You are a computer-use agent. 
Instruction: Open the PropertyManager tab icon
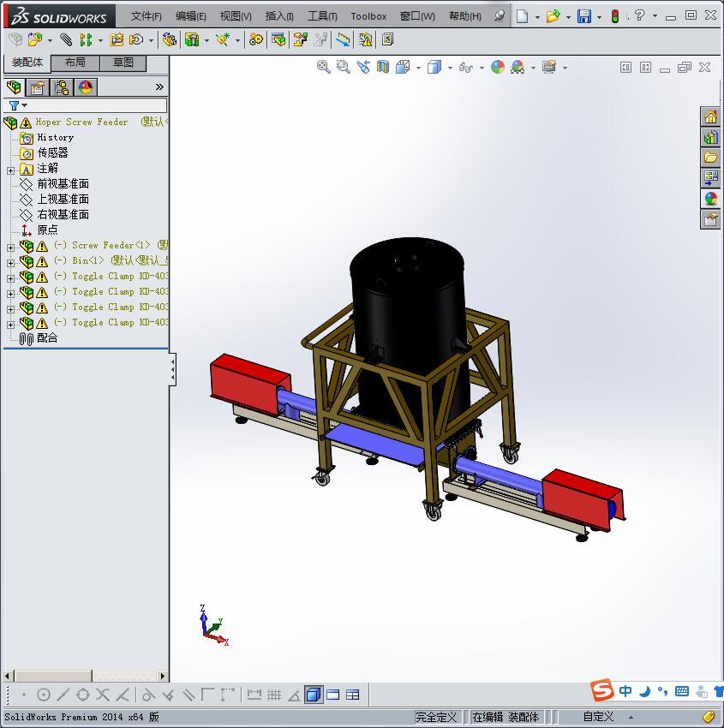pyautogui.click(x=38, y=87)
